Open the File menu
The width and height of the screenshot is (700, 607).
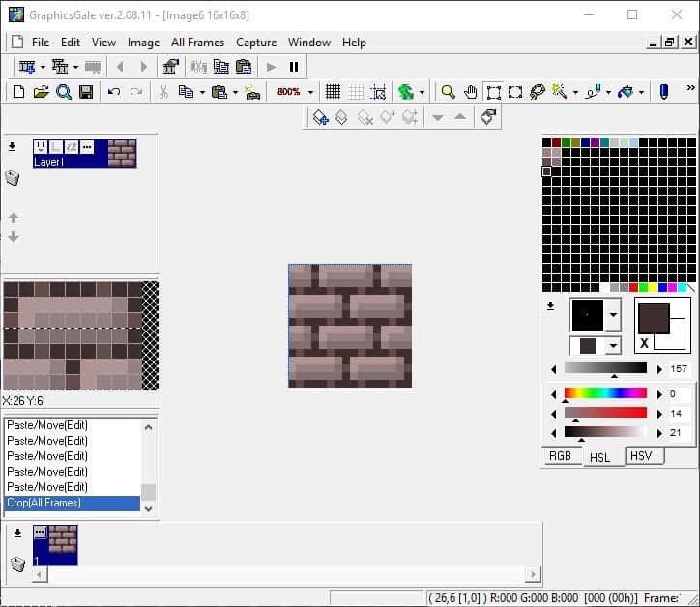click(41, 43)
